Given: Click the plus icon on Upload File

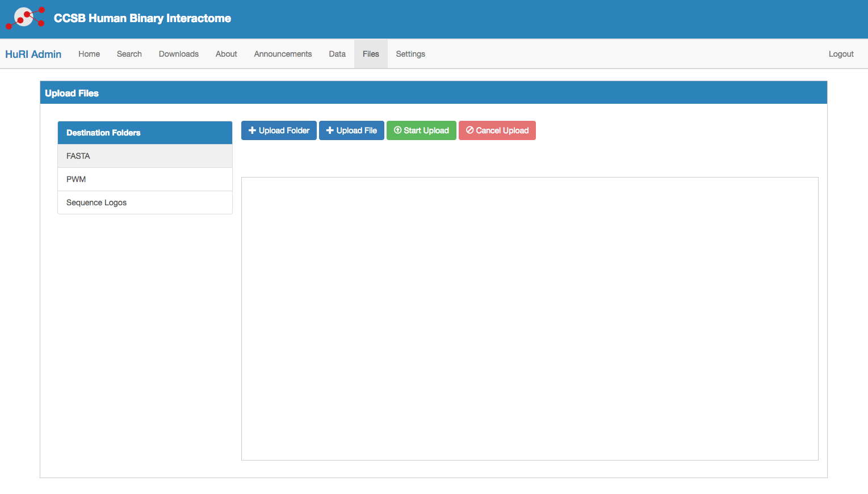Looking at the screenshot, I should (330, 130).
